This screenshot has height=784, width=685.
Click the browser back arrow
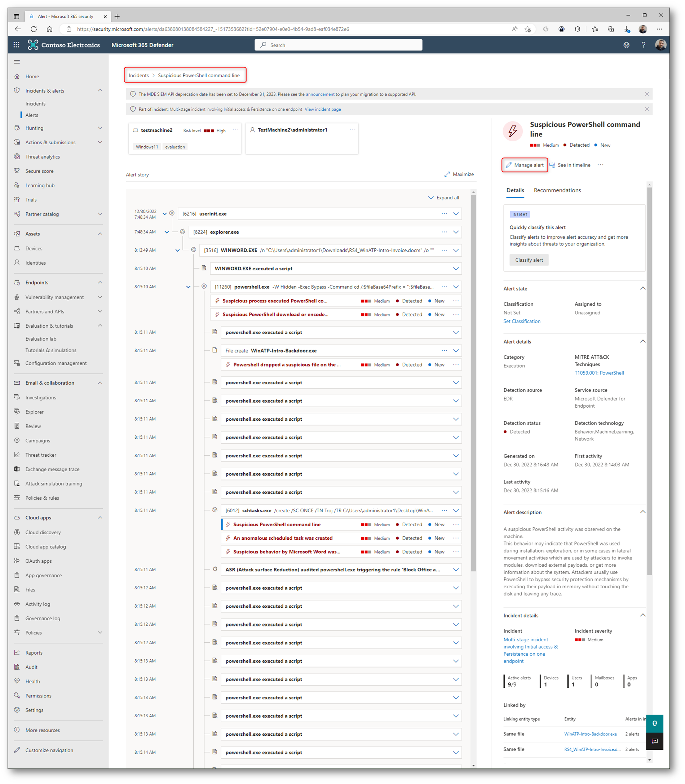tap(18, 29)
